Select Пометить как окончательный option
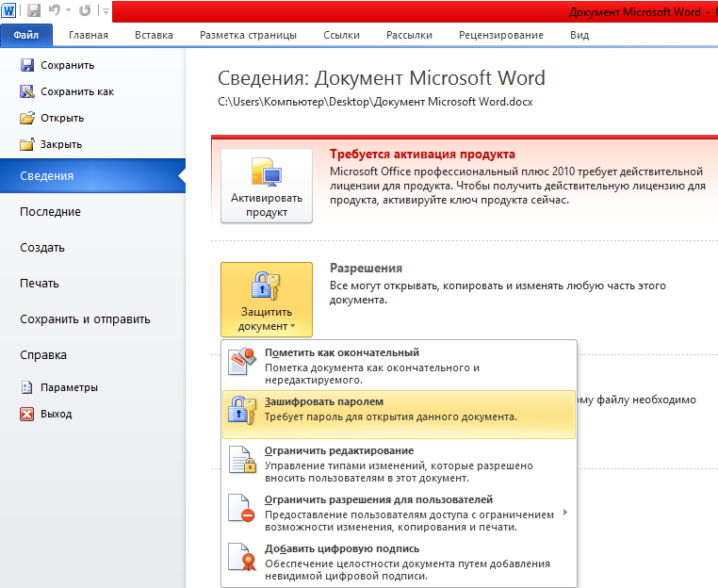Image resolution: width=718 pixels, height=588 pixels. [x=397, y=366]
